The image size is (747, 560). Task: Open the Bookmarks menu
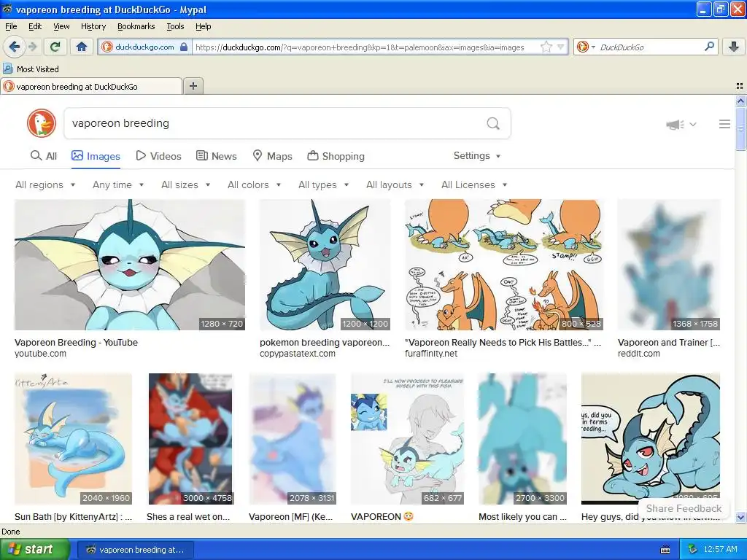pos(136,26)
